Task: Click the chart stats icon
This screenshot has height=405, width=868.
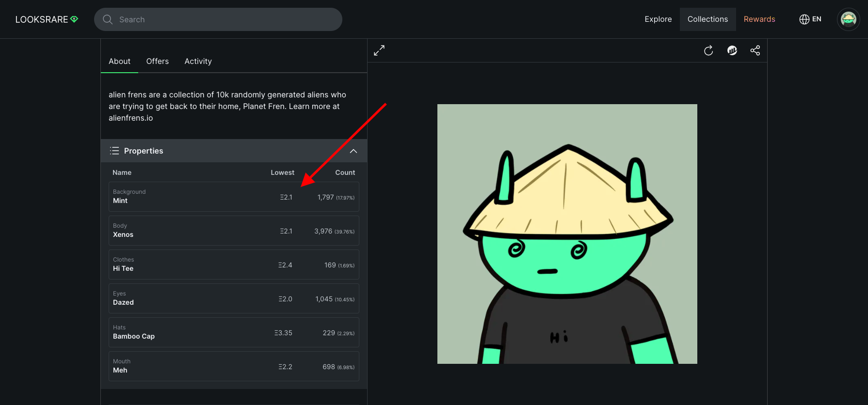Action: (x=732, y=50)
